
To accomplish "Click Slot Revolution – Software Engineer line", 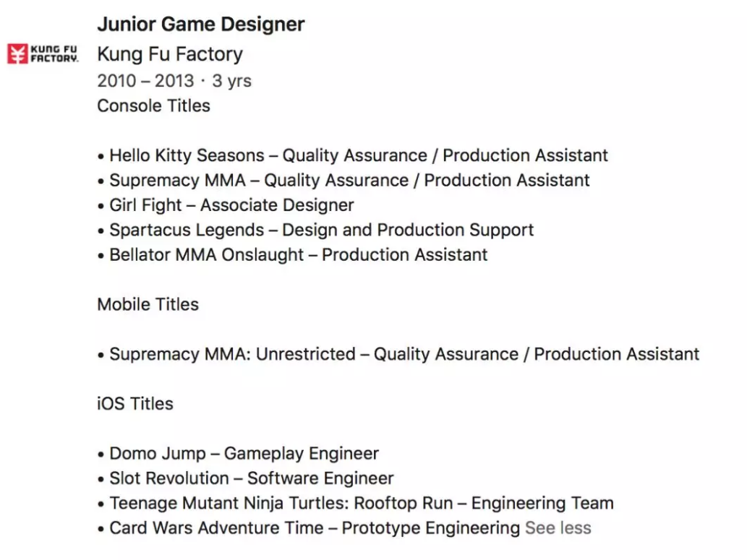I will pyautogui.click(x=245, y=478).
